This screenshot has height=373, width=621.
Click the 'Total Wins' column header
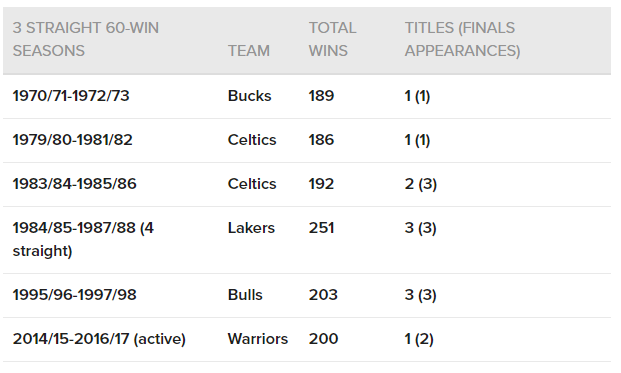tap(332, 39)
